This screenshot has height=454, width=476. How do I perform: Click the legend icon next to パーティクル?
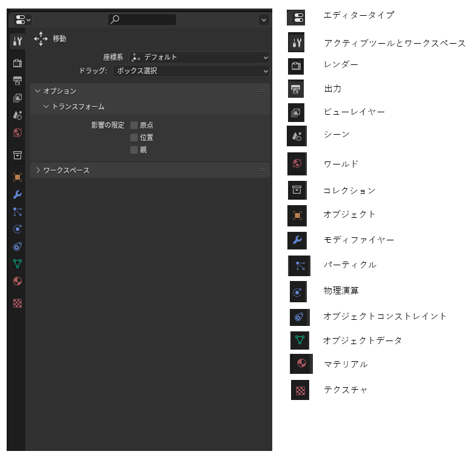point(300,266)
